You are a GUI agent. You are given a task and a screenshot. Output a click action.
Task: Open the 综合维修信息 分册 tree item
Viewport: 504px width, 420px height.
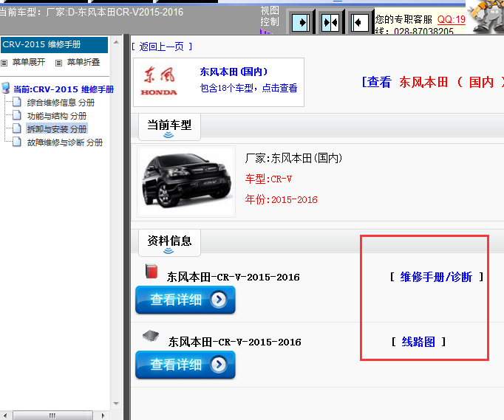pos(61,103)
